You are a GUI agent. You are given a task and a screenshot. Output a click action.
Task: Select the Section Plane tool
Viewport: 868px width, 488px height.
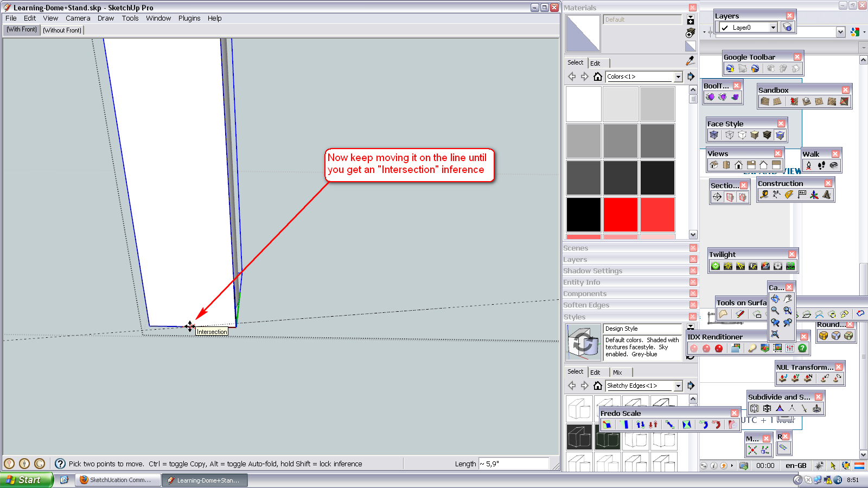(x=717, y=197)
